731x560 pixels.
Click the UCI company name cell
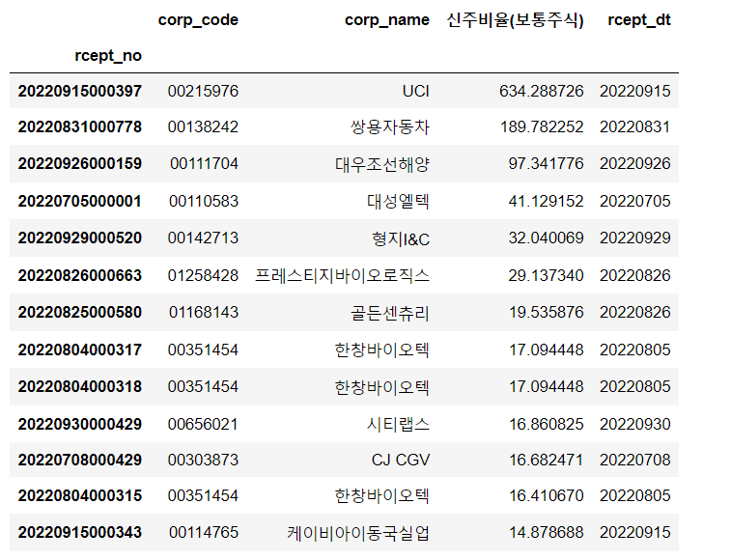tap(416, 91)
